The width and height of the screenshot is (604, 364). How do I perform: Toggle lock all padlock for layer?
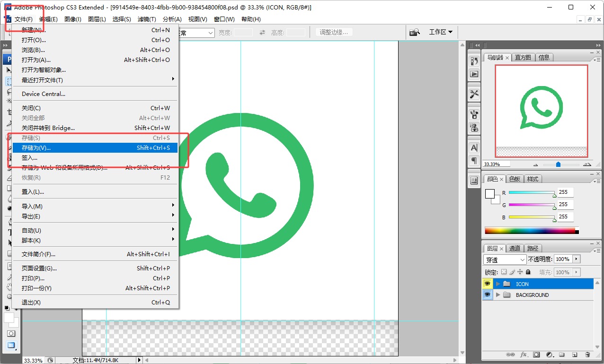point(528,272)
